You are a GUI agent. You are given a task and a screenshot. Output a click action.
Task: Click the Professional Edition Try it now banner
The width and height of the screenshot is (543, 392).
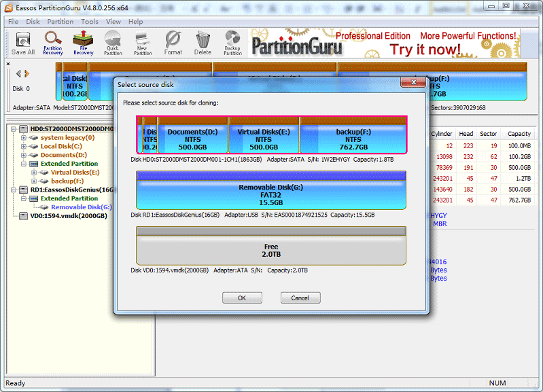pyautogui.click(x=385, y=43)
